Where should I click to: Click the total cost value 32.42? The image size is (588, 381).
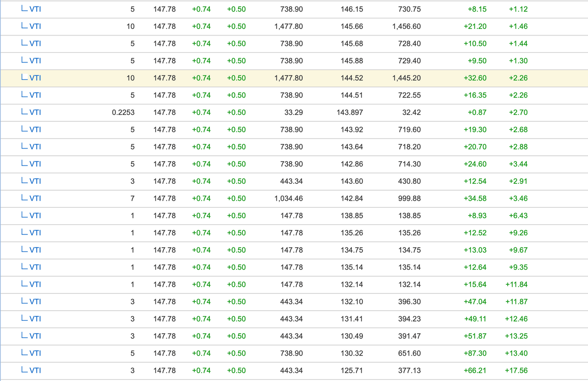(x=412, y=112)
